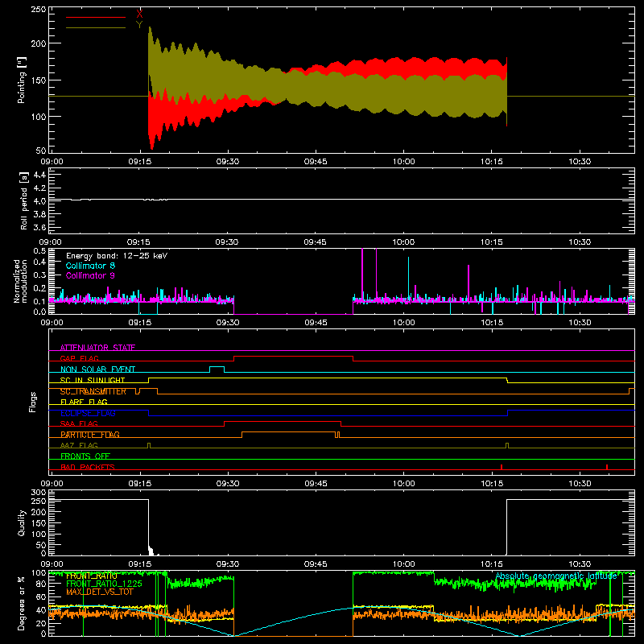Click the 300 tick on Quality axis
This screenshot has height=644, width=644.
(39, 493)
